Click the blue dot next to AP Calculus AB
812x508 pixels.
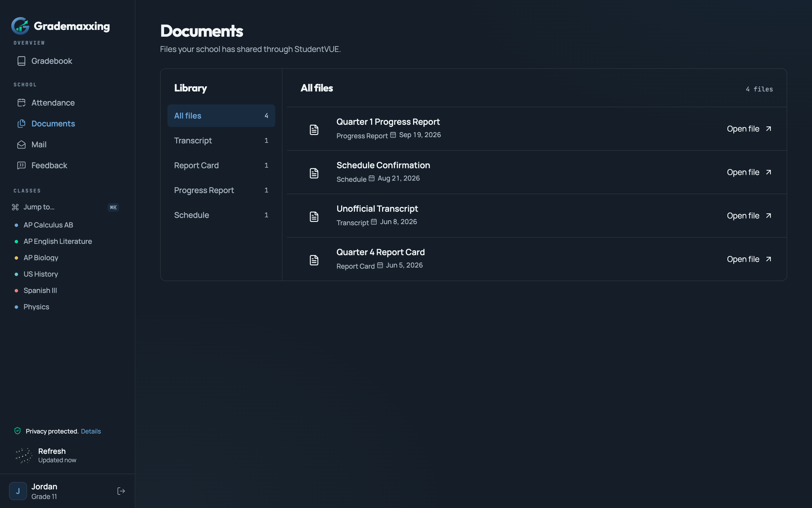pyautogui.click(x=16, y=225)
